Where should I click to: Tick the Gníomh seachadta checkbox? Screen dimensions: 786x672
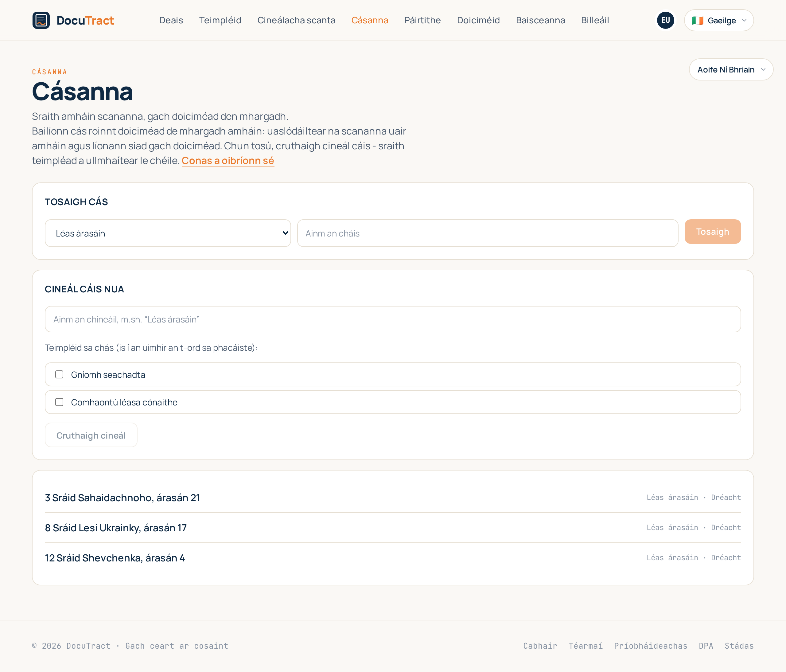coord(59,374)
